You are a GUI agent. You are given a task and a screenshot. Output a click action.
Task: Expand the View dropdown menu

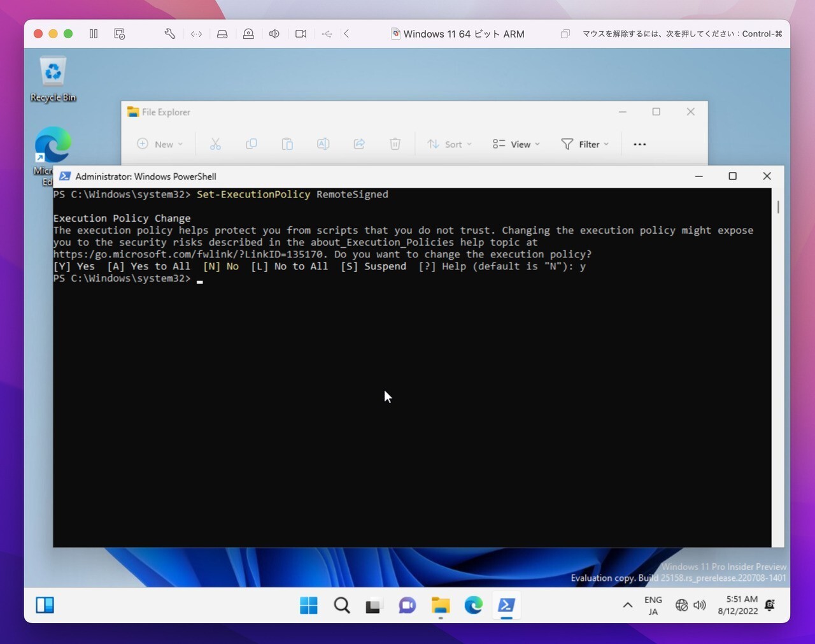(516, 145)
